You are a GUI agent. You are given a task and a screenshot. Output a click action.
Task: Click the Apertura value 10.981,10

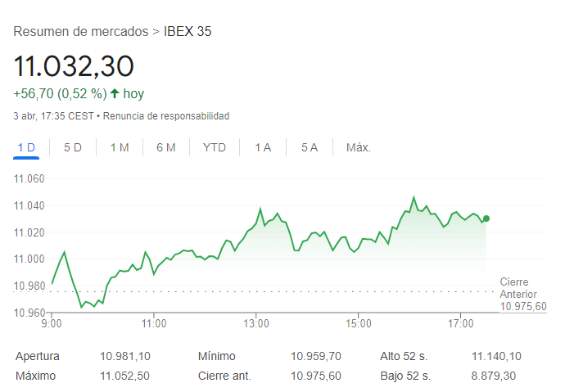(125, 356)
